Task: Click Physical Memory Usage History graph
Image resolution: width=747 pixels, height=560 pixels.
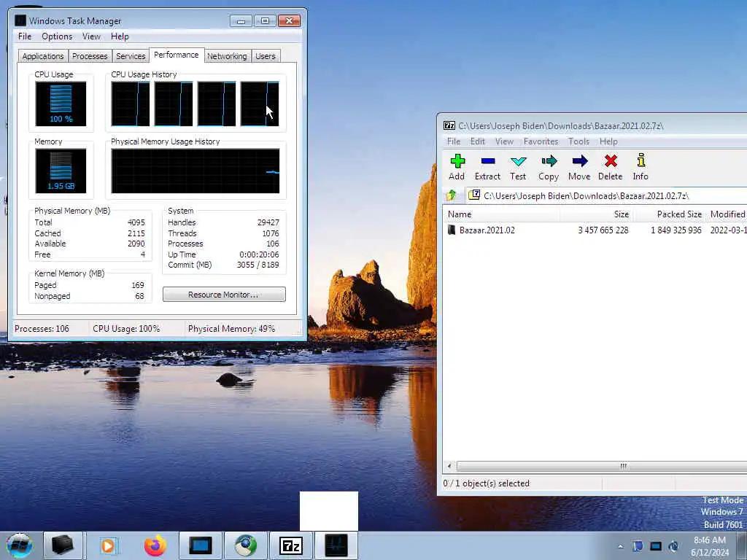Action: [x=196, y=171]
